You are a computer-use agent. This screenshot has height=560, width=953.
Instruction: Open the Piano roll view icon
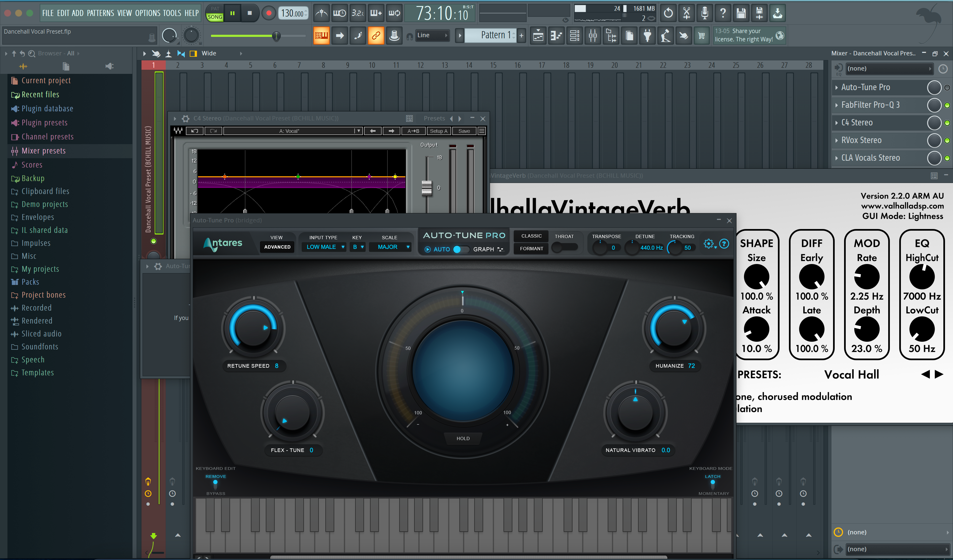point(556,36)
